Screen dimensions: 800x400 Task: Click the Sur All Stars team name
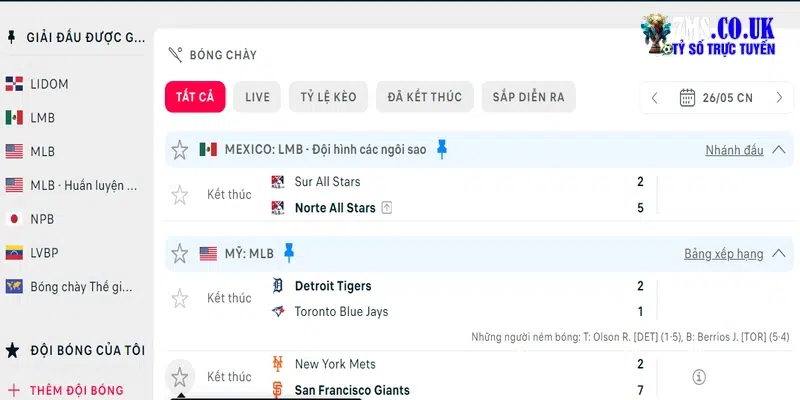point(328,182)
